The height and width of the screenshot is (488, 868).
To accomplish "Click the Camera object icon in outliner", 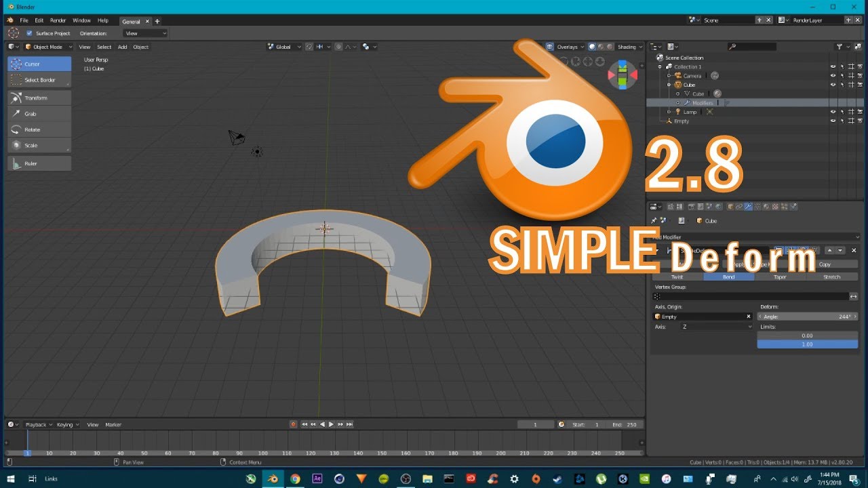I will [678, 76].
